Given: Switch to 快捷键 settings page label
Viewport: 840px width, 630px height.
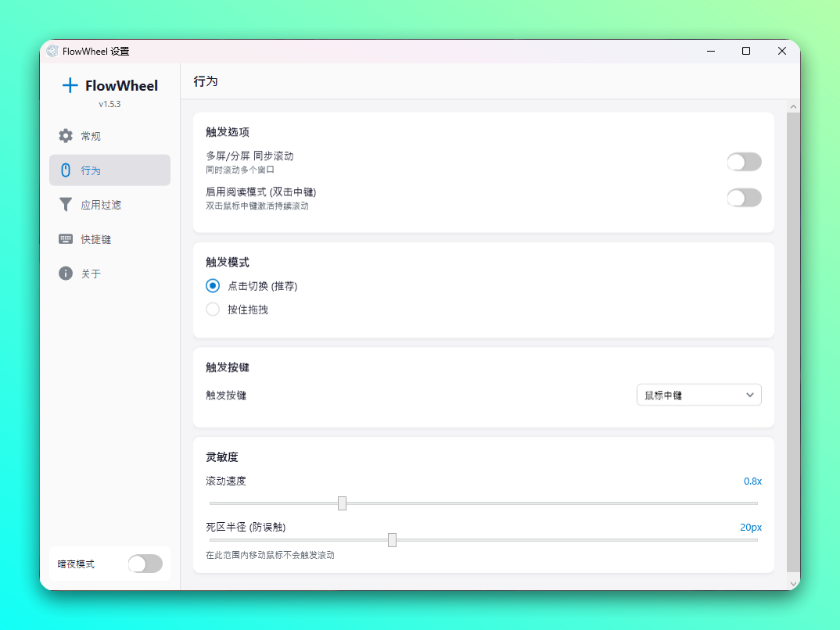Looking at the screenshot, I should (96, 239).
